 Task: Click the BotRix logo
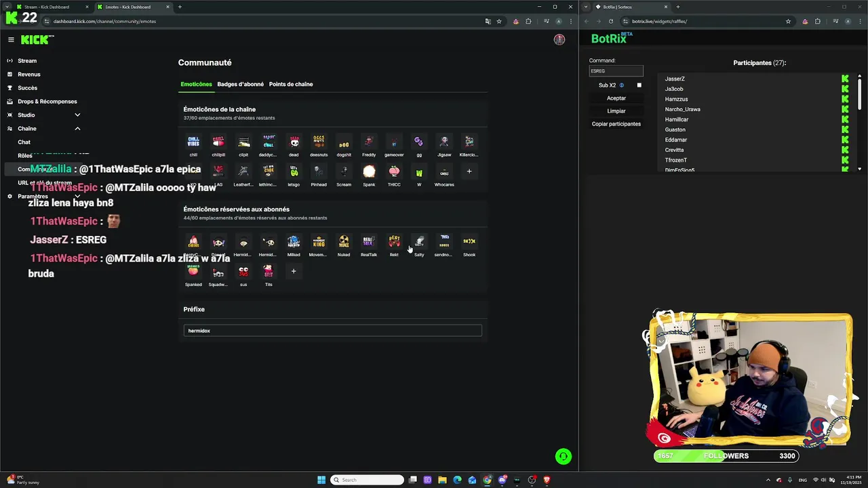coord(611,39)
